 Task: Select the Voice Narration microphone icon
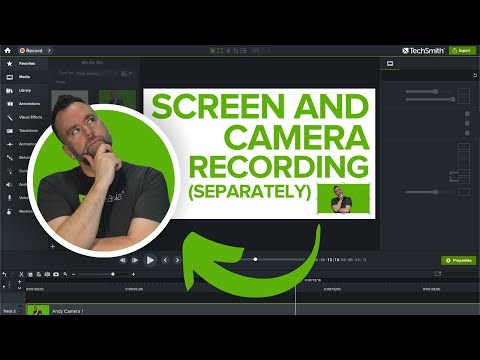[x=10, y=198]
